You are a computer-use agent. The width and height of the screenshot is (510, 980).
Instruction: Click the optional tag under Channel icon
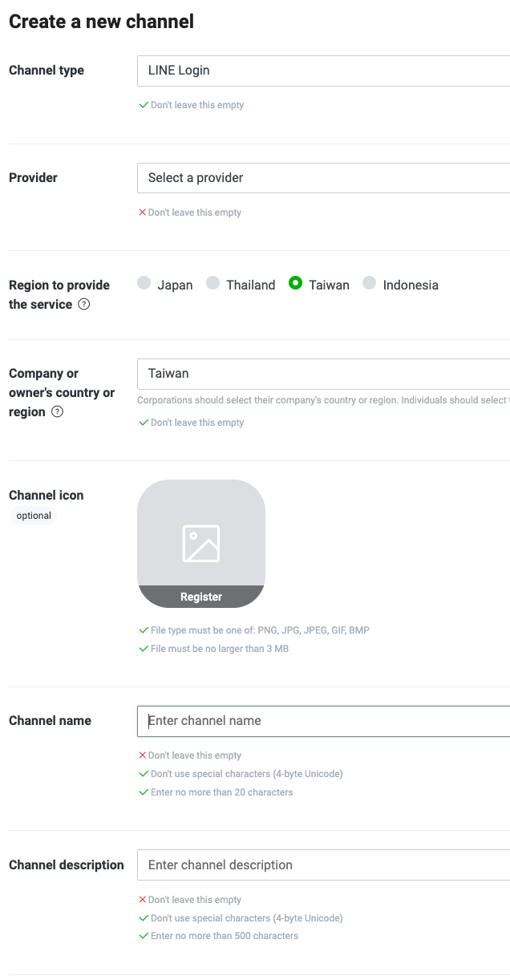34,516
